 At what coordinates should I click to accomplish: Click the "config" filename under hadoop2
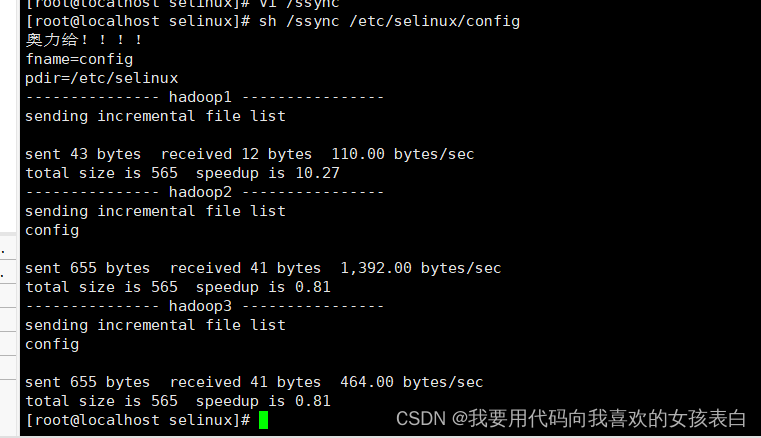52,230
